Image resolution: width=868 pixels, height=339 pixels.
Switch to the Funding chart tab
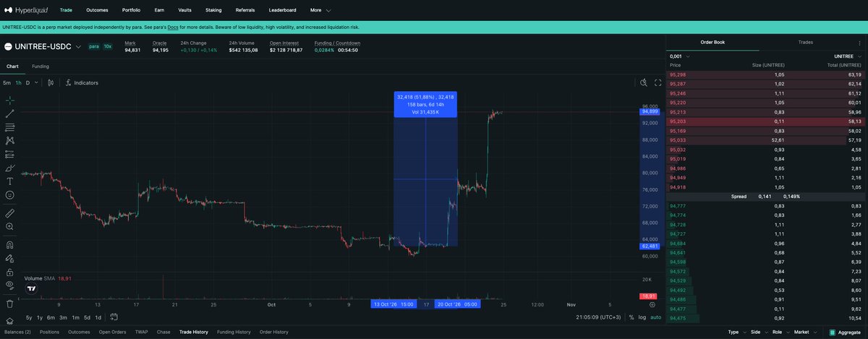coord(41,66)
